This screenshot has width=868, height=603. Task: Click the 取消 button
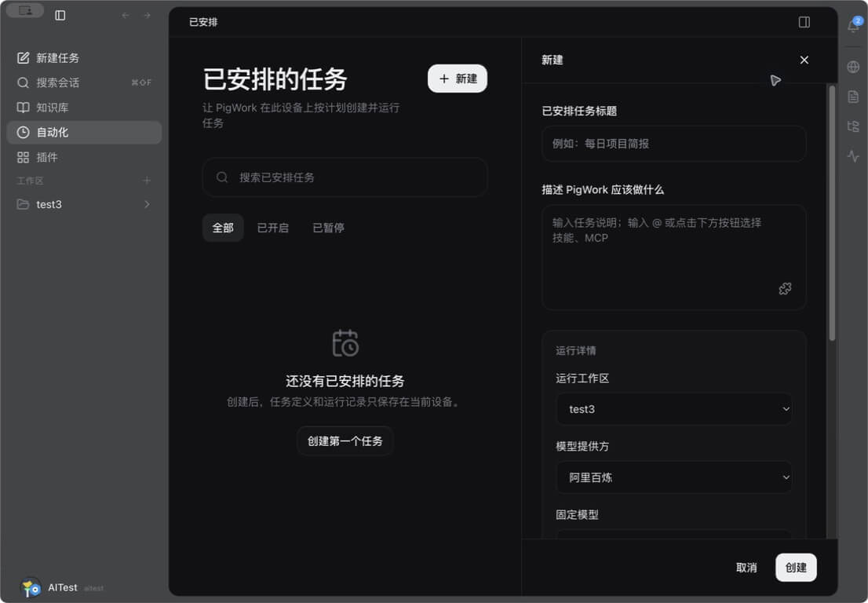pos(746,568)
